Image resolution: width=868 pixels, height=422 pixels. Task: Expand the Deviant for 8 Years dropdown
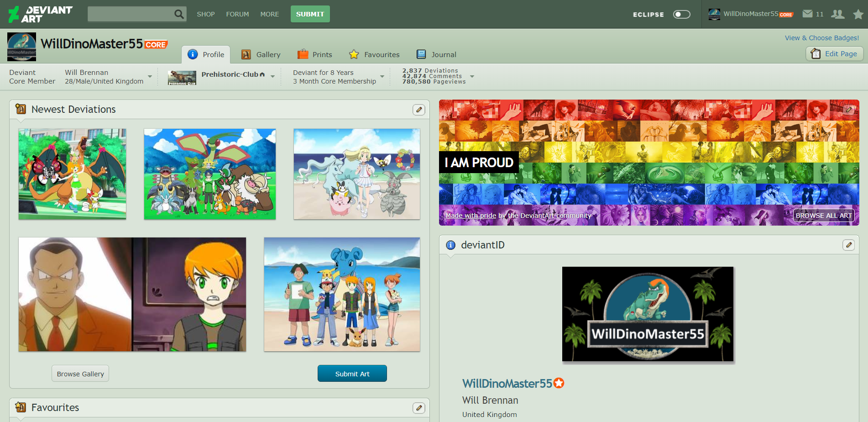pyautogui.click(x=382, y=77)
